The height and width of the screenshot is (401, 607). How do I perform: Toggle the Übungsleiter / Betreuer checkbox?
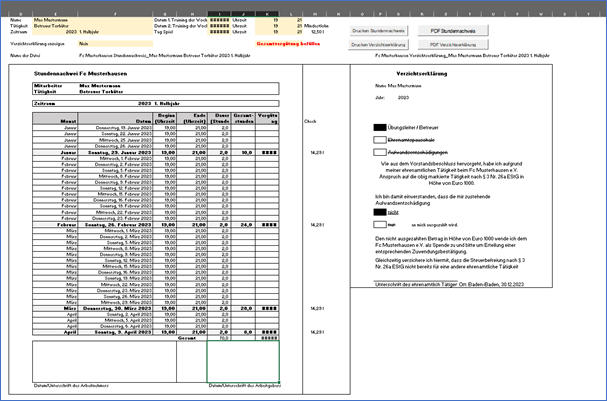tap(380, 127)
